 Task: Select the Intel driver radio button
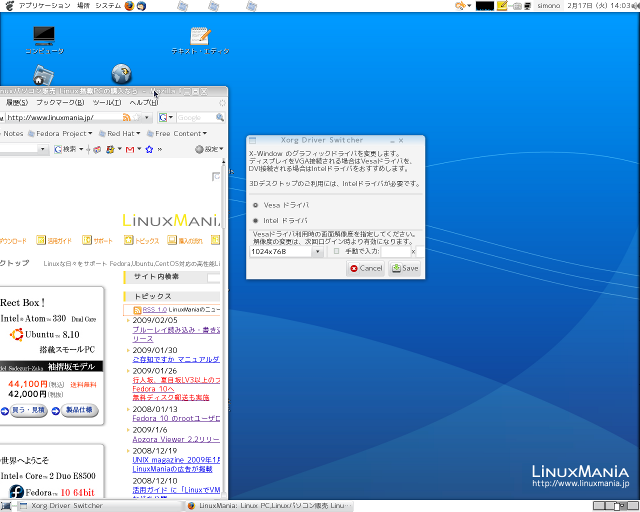(255, 220)
